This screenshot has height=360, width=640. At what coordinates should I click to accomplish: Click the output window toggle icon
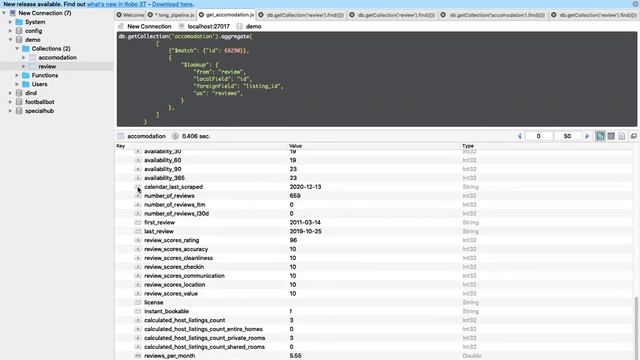tap(634, 136)
